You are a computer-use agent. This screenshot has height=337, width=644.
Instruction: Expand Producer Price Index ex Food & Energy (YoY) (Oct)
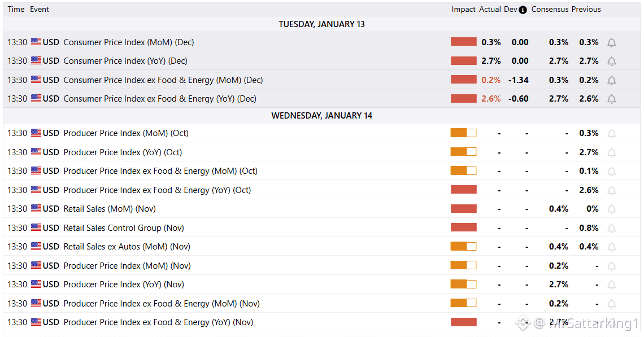click(157, 190)
